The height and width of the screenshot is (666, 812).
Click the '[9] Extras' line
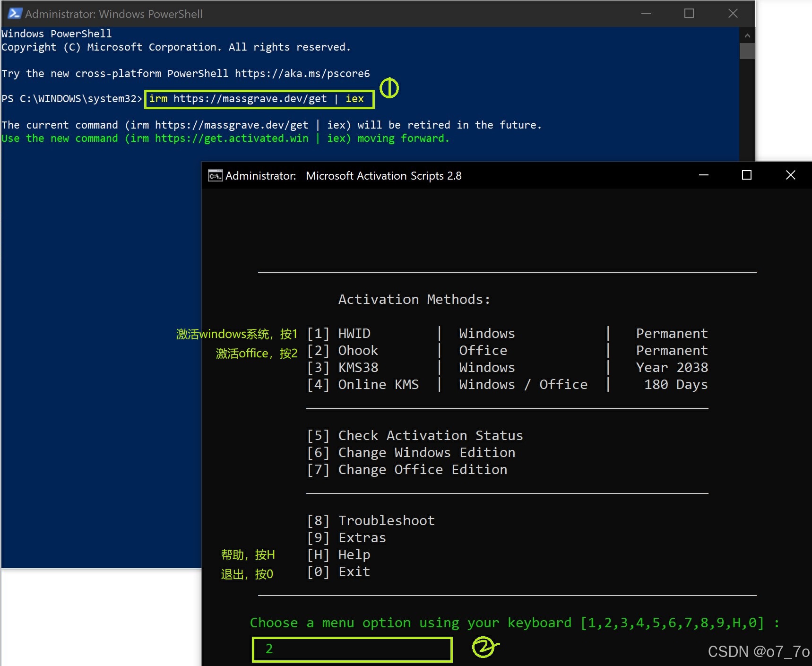click(346, 537)
